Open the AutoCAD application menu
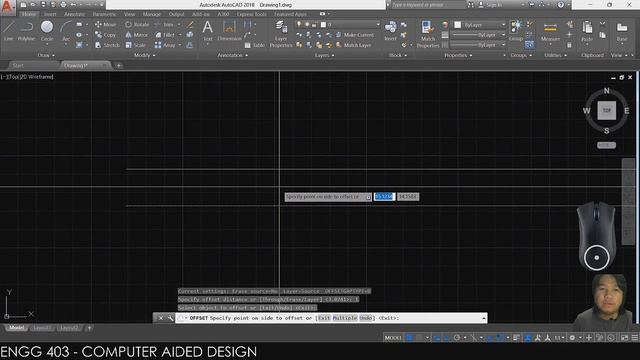The width and height of the screenshot is (640, 360). [7, 7]
